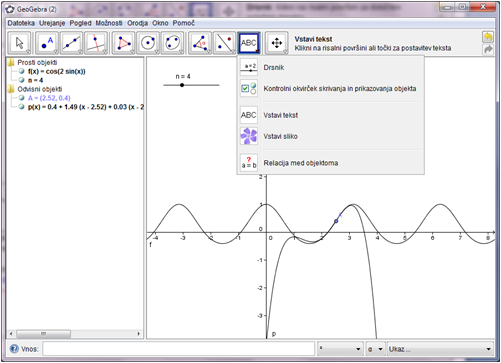Select the Angle tool
This screenshot has width=501, height=363.
[200, 43]
